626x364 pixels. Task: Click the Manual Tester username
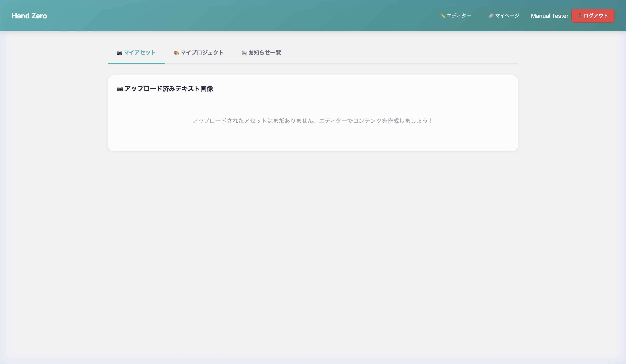click(549, 16)
